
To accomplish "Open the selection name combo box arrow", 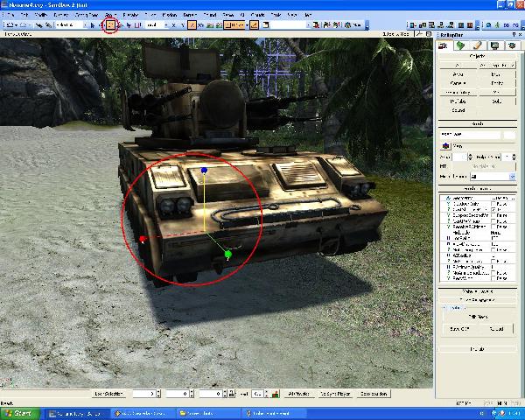I will (x=308, y=25).
